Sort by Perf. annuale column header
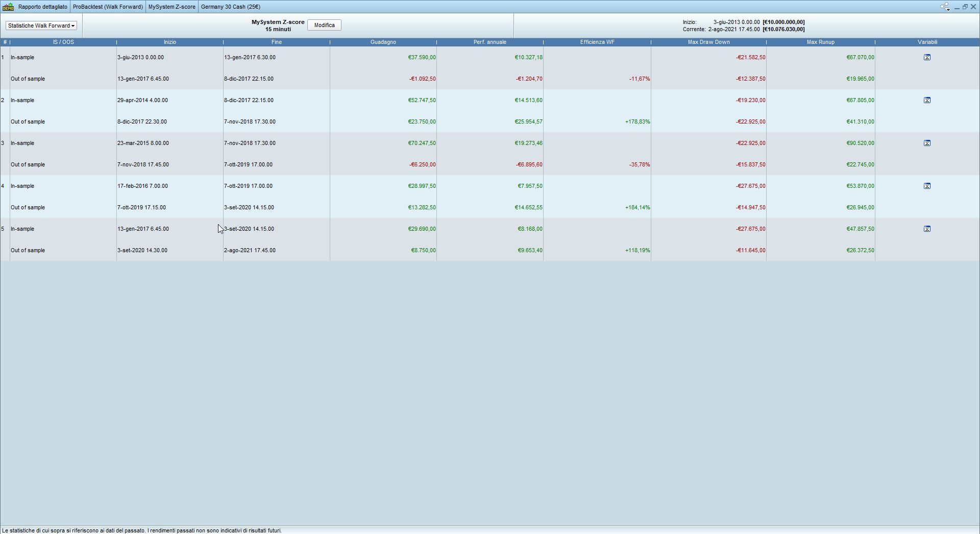The width and height of the screenshot is (980, 534). click(x=489, y=42)
